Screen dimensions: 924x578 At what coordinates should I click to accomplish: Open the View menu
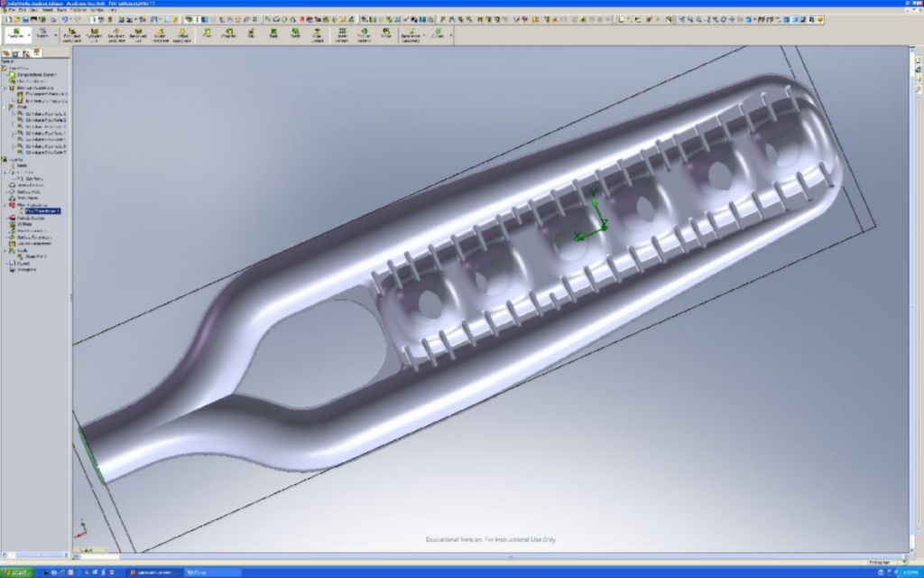click(x=34, y=10)
